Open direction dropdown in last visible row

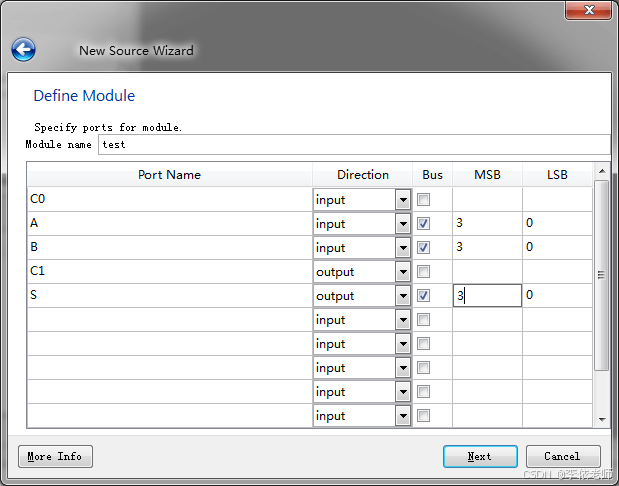point(403,416)
